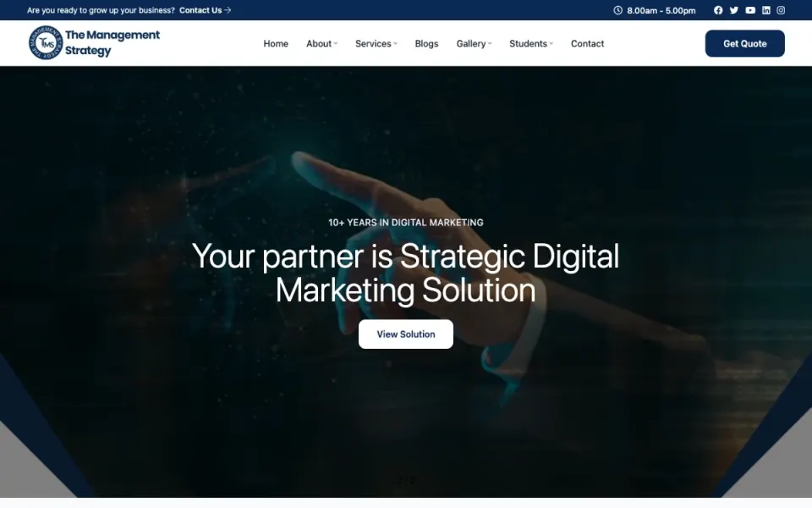This screenshot has width=812, height=508.
Task: Expand the Services dropdown menu
Action: point(376,43)
